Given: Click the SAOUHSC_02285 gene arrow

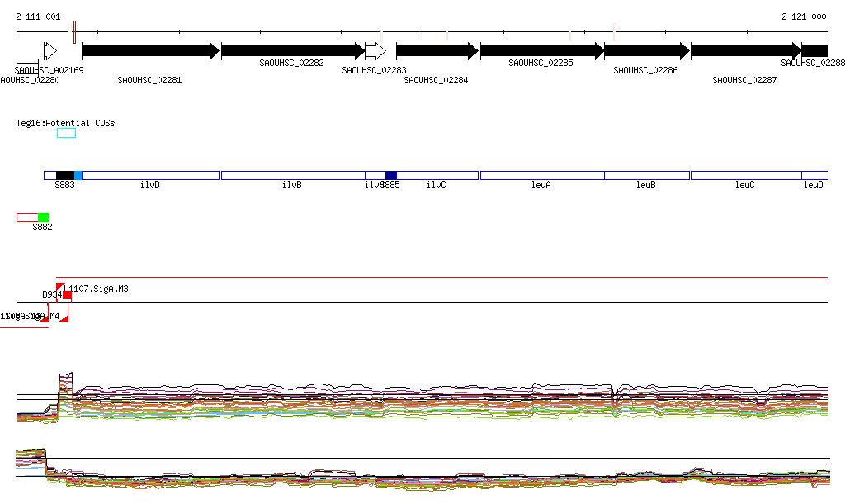Looking at the screenshot, I should [542, 51].
